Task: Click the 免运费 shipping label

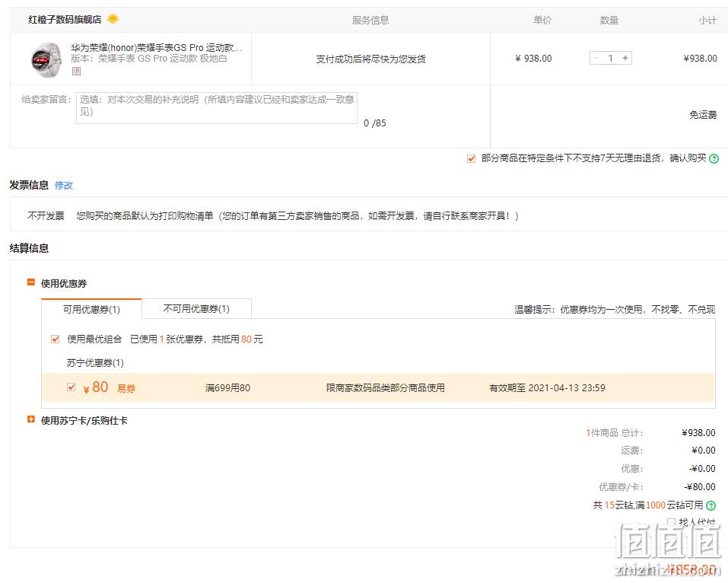Action: (x=703, y=115)
